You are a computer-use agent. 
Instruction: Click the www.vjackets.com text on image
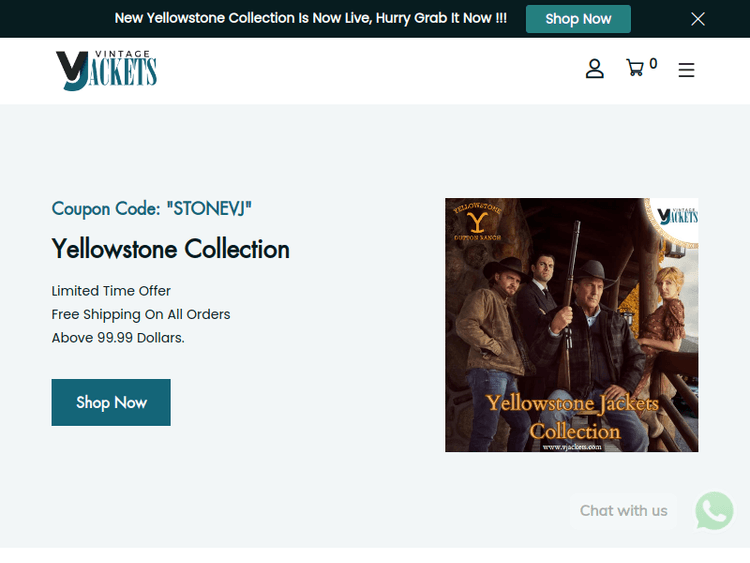tap(572, 447)
